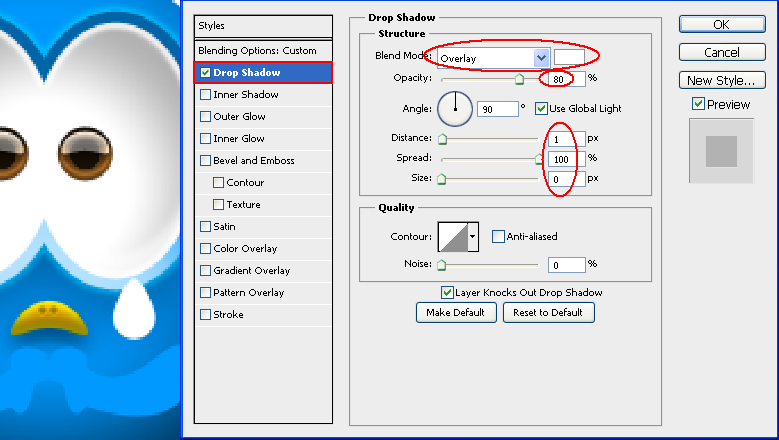
Task: Enable the Satin checkbox
Action: (x=205, y=226)
